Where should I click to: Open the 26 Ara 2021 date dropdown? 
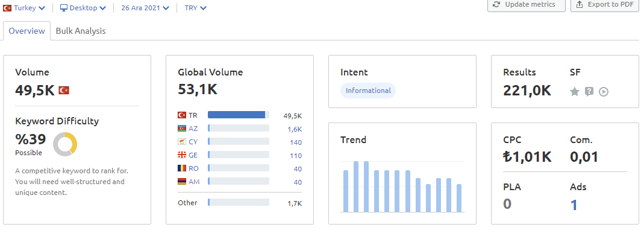(x=145, y=8)
